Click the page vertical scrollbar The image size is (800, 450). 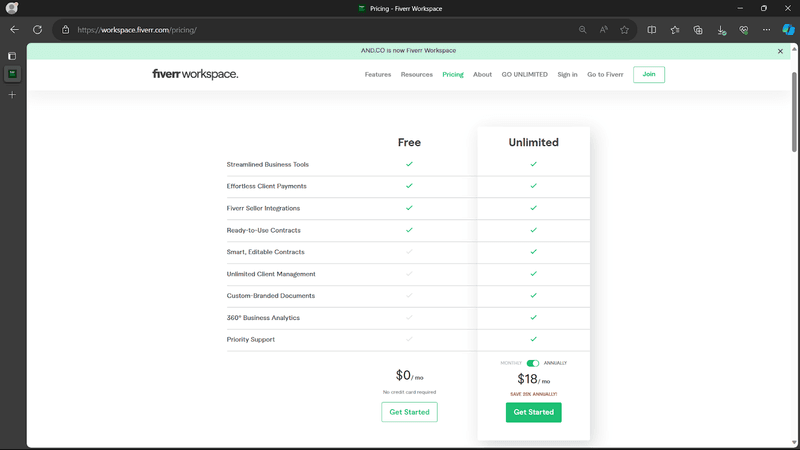[x=794, y=112]
